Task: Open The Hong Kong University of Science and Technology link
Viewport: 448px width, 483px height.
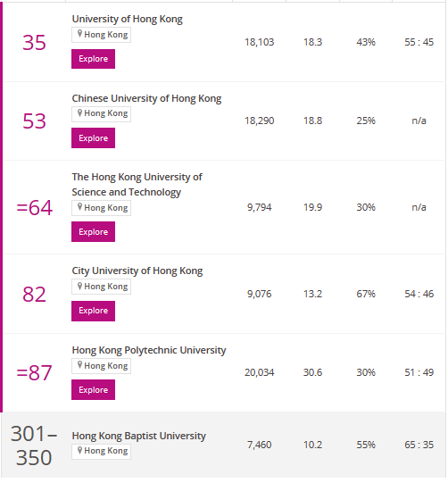Action: (137, 185)
